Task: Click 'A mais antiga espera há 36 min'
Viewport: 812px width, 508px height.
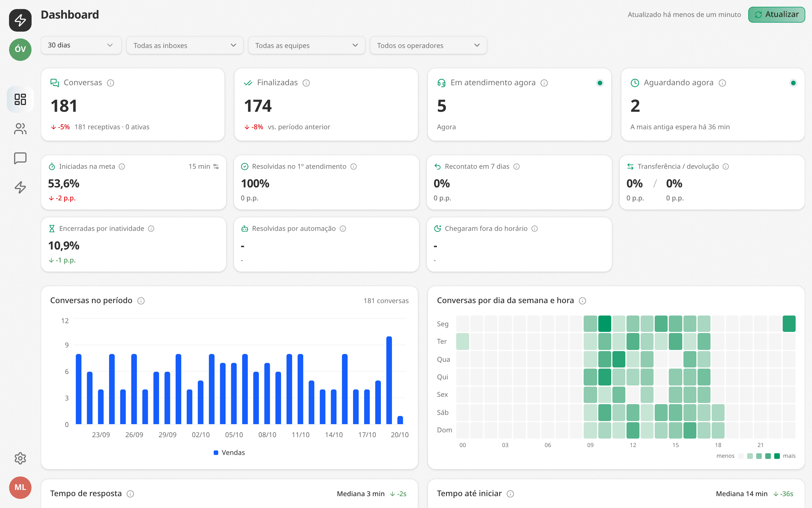Action: click(680, 127)
